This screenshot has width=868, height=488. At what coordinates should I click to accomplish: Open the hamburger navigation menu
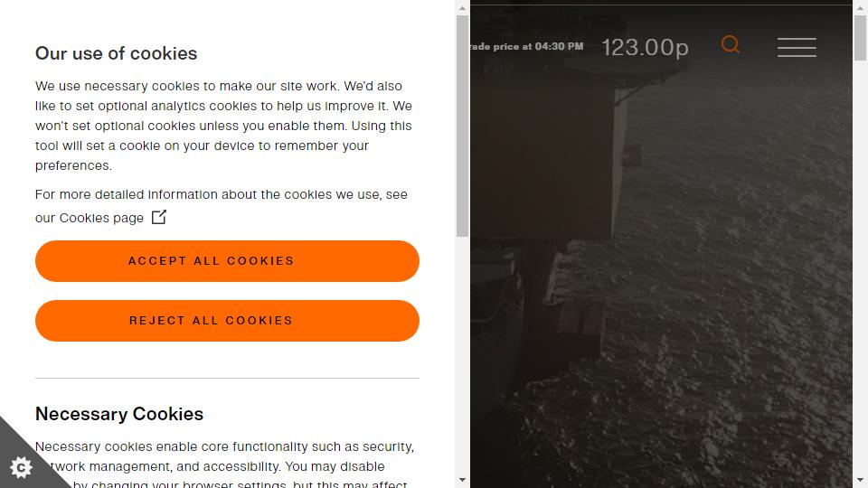tap(797, 47)
